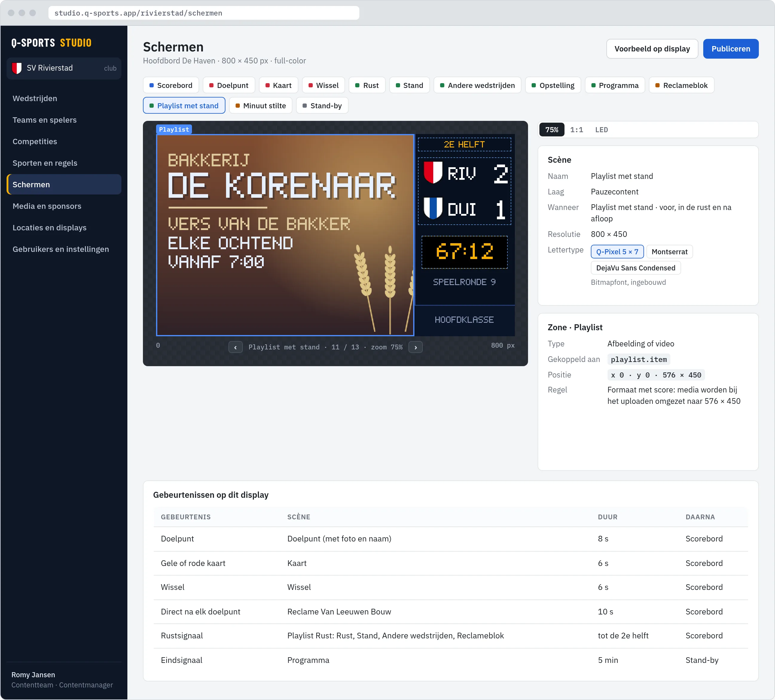
Task: Open Teams en spelers in sidebar
Action: click(64, 120)
